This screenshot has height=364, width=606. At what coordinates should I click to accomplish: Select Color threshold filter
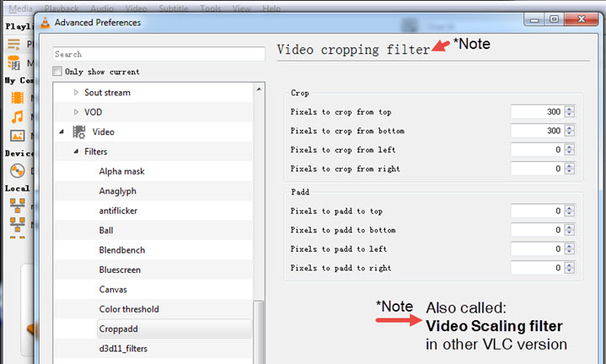(x=129, y=309)
